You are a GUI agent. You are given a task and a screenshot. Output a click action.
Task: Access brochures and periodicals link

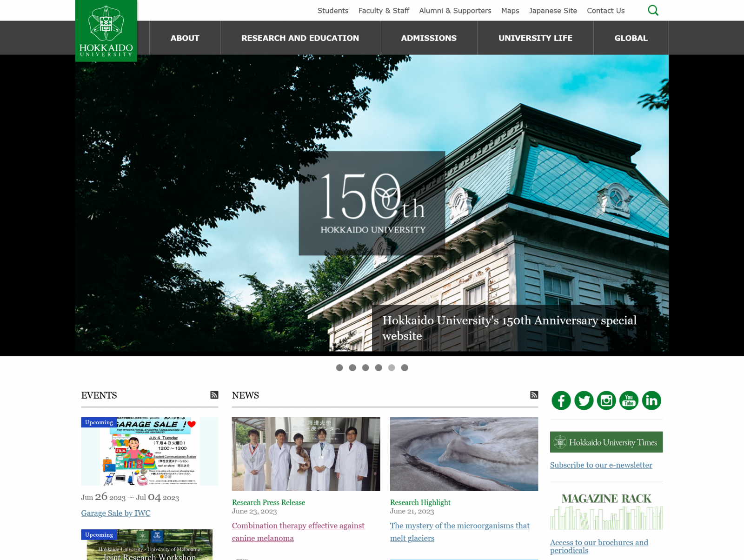coord(599,547)
